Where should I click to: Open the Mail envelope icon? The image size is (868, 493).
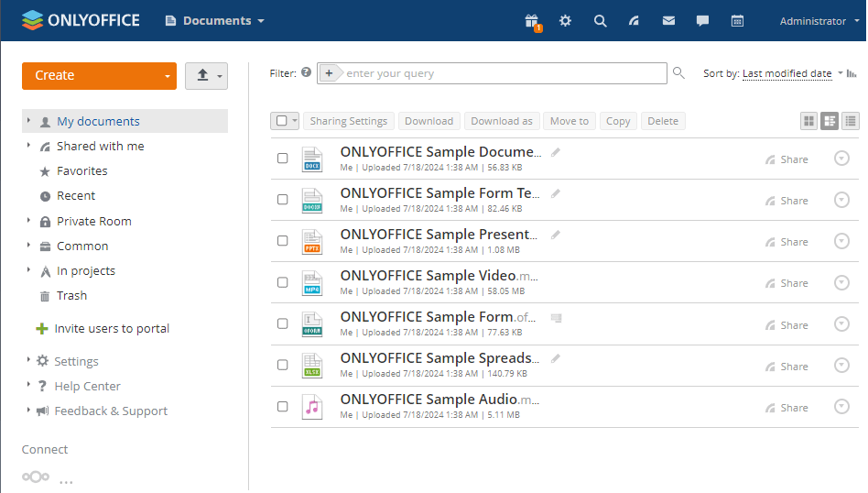coord(668,21)
